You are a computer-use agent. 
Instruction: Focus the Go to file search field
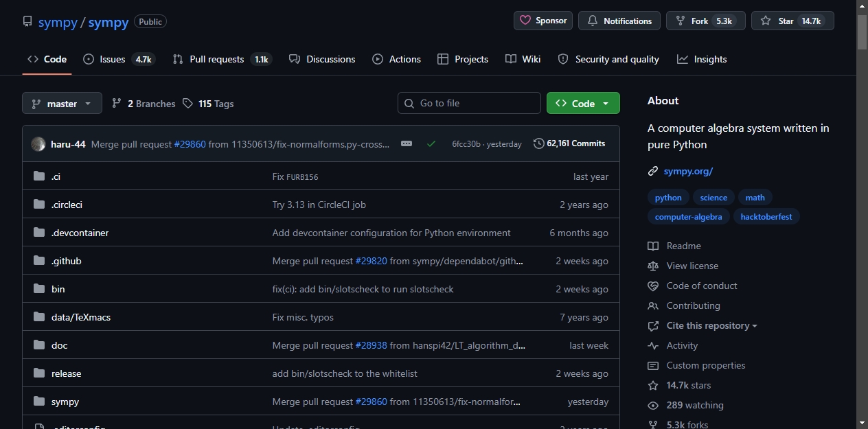click(x=469, y=103)
